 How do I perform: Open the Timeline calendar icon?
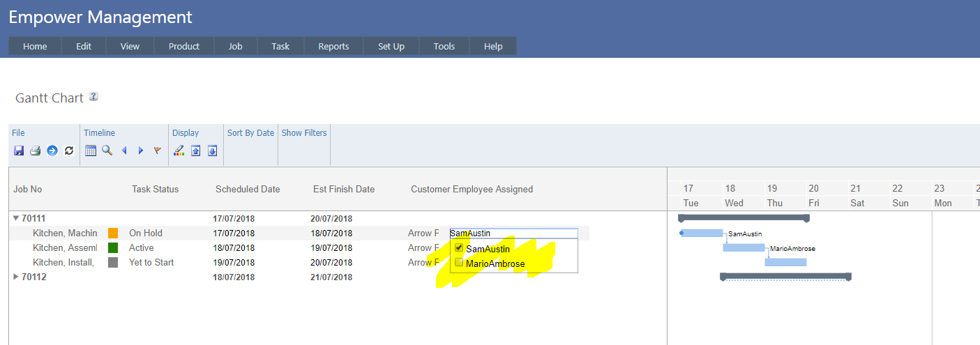pyautogui.click(x=91, y=151)
